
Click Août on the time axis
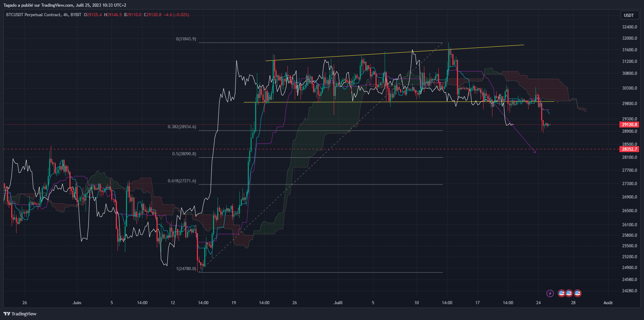point(608,302)
